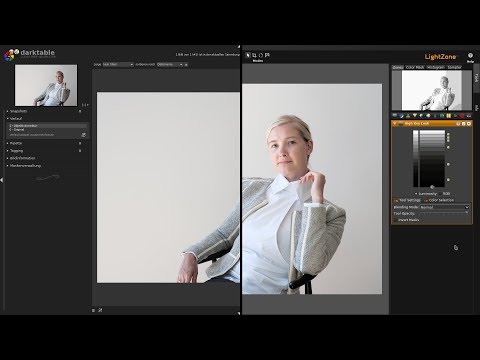Open the Tool Settings tab
Image resolution: width=480 pixels, height=360 pixels.
click(407, 200)
